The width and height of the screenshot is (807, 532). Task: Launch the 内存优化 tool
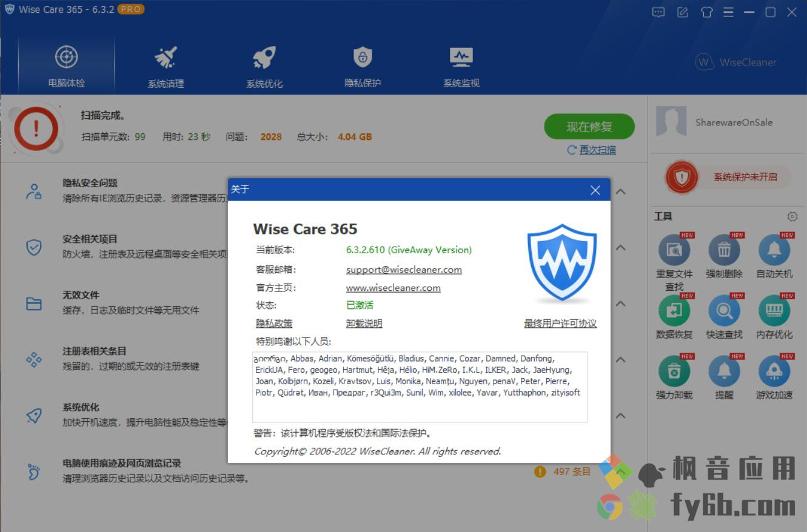[x=774, y=316]
